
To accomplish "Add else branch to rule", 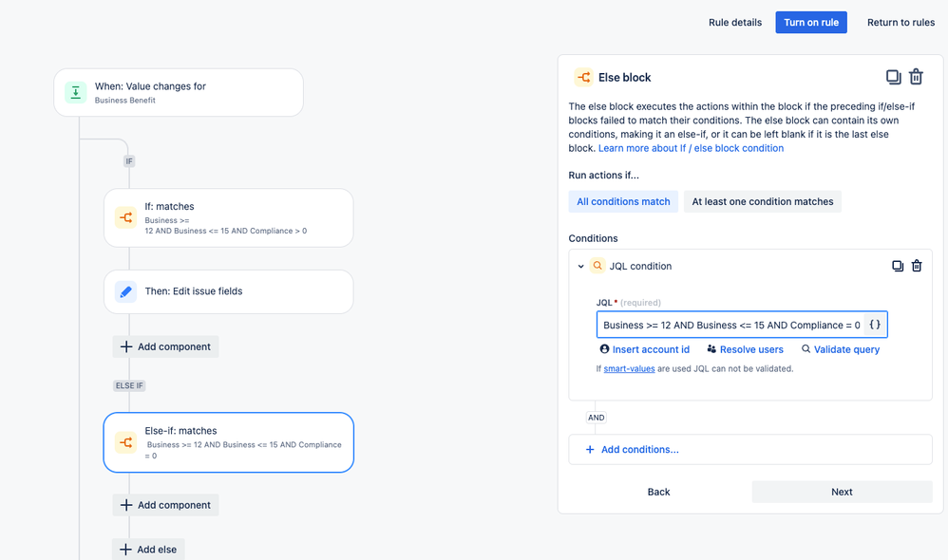I will pyautogui.click(x=148, y=550).
